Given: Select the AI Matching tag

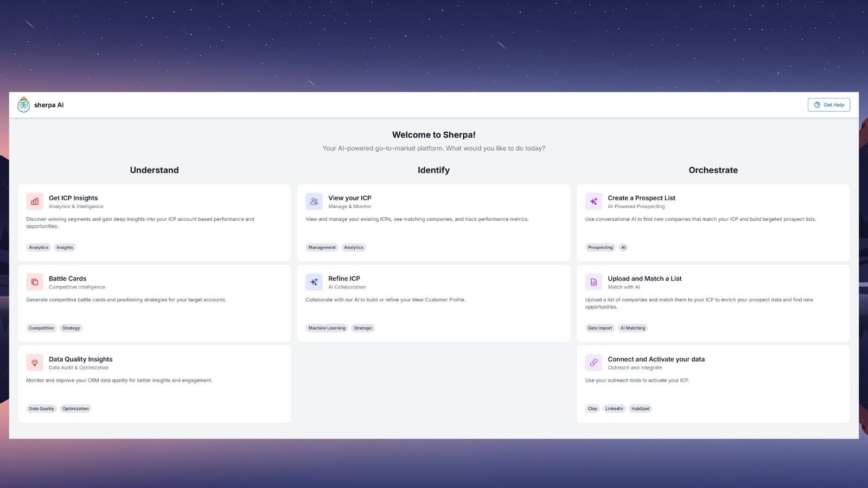Looking at the screenshot, I should [x=633, y=328].
